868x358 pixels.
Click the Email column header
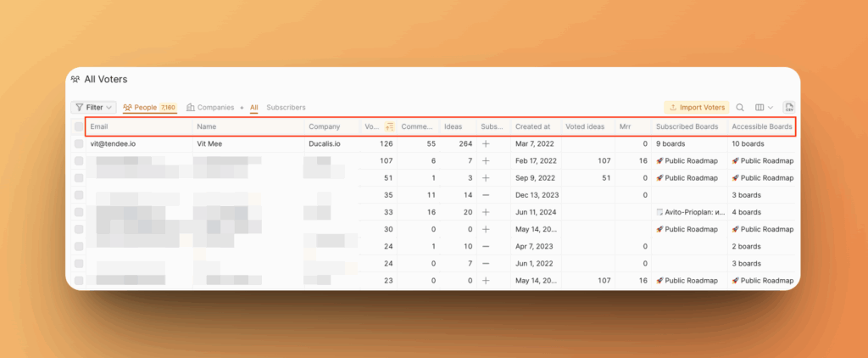click(139, 127)
